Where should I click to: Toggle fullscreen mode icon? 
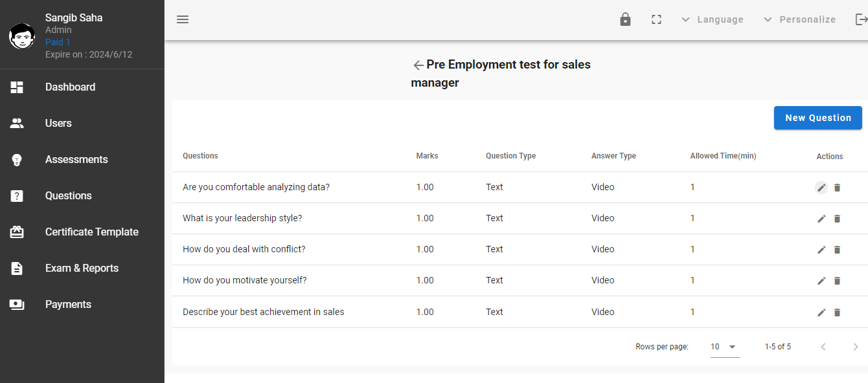coord(656,19)
